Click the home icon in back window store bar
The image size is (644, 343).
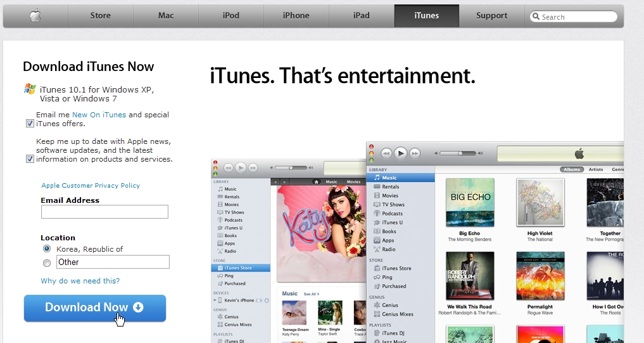click(x=316, y=182)
